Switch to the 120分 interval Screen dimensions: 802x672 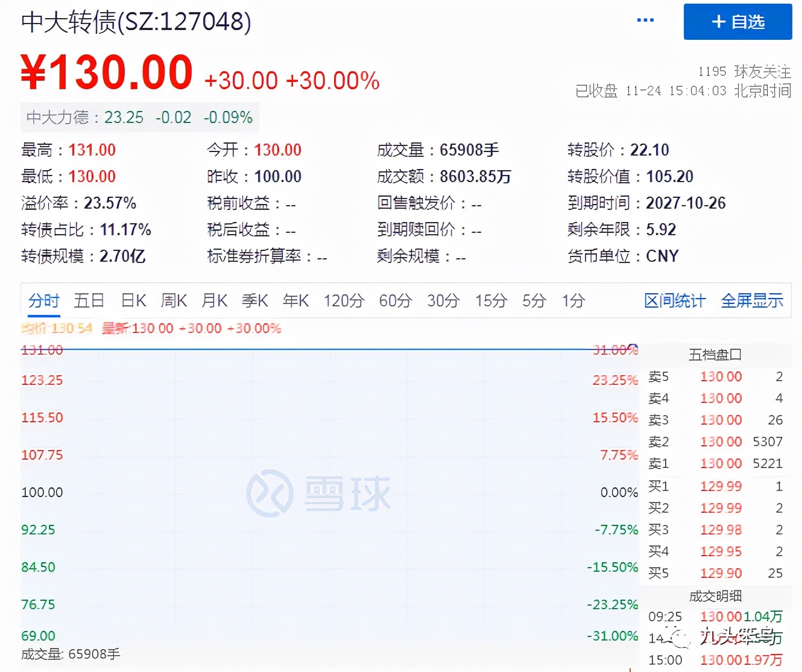pos(343,300)
